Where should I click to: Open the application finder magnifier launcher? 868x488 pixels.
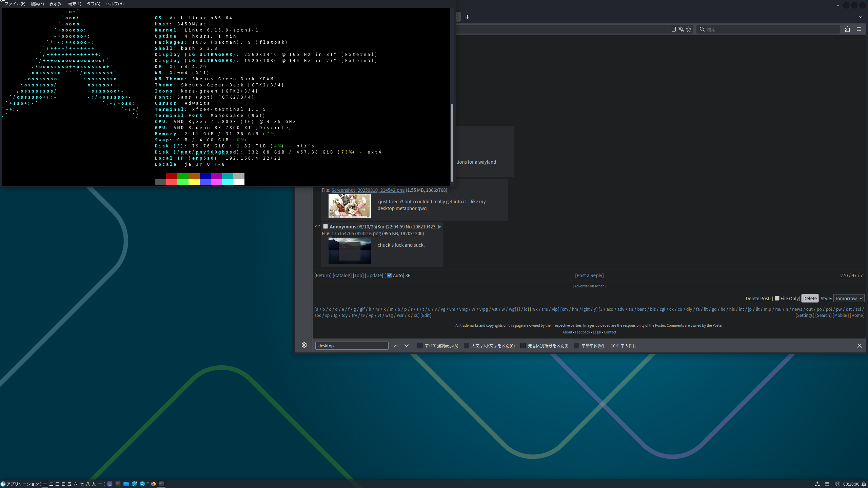[x=142, y=484]
